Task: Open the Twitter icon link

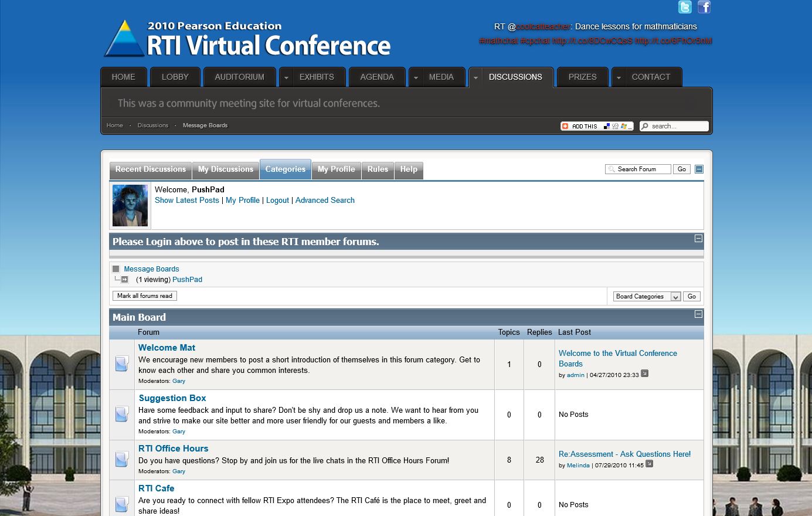Action: point(685,7)
